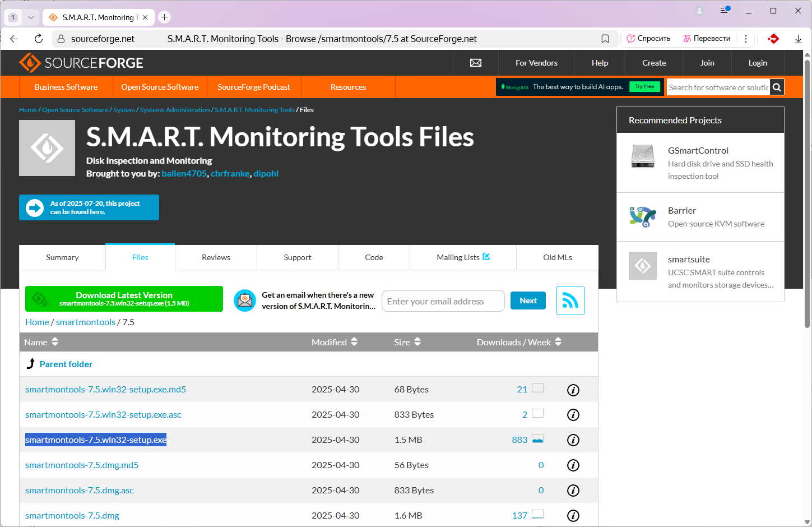Open the Parent folder link
Viewport: 812px width, 527px height.
tap(66, 364)
